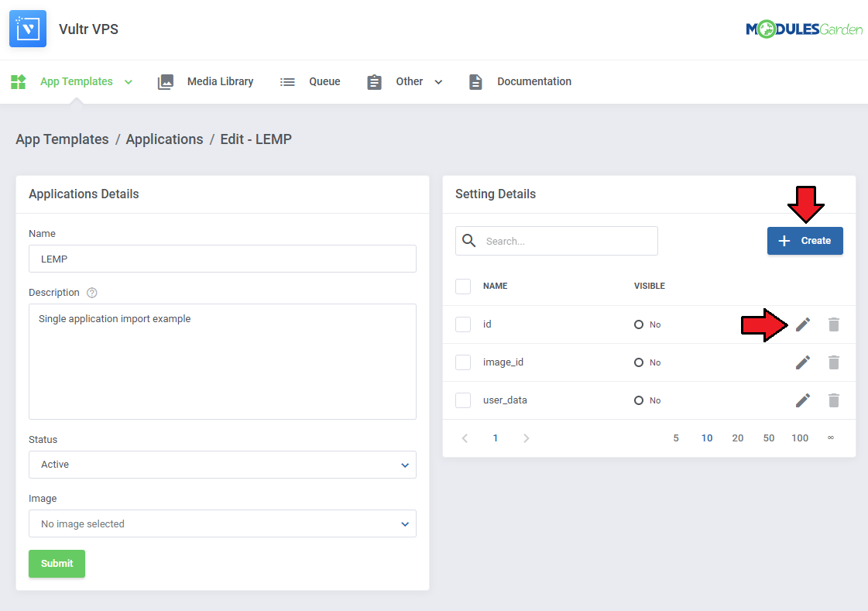Click the search magnifier icon
The height and width of the screenshot is (611, 868).
click(469, 241)
